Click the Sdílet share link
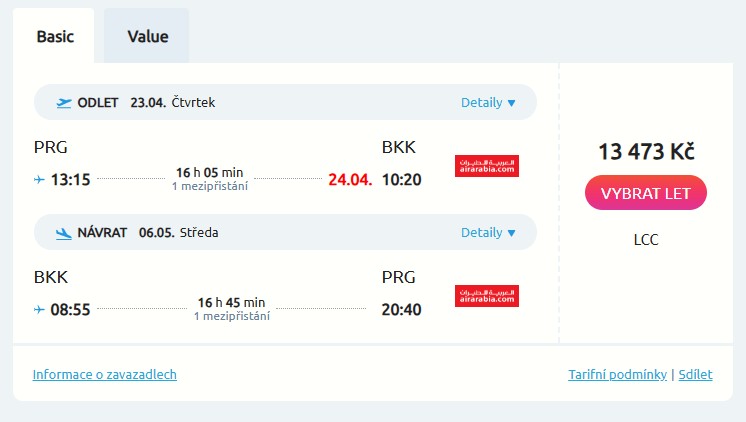Screen dimensions: 746x422 pyautogui.click(x=696, y=375)
